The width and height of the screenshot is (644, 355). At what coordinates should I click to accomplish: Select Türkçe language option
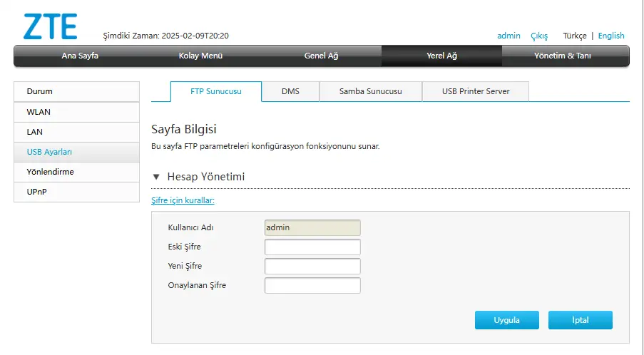coord(575,36)
